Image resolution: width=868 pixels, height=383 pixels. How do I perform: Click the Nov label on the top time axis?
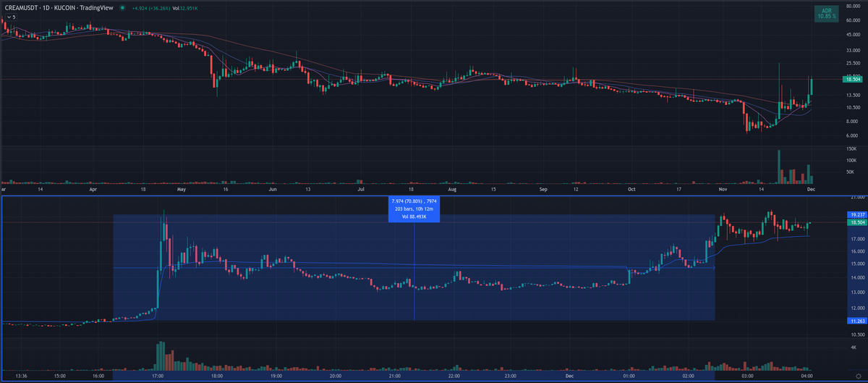tap(723, 188)
